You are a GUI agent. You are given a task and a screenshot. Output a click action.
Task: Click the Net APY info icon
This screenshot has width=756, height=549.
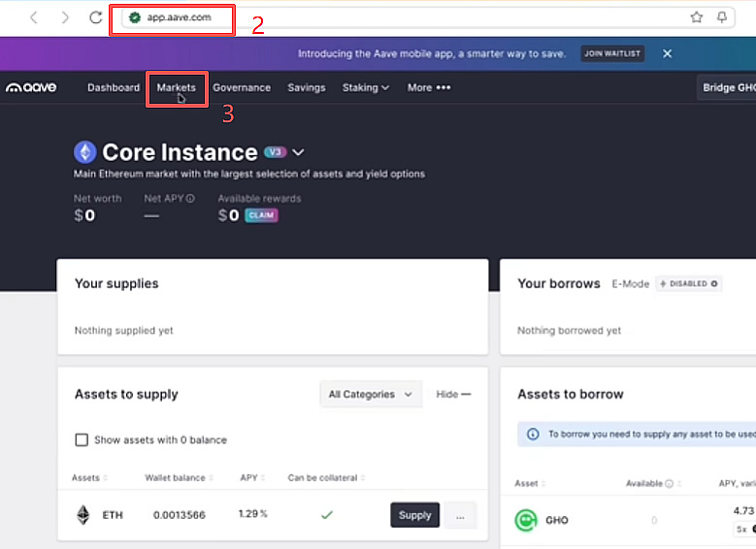[190, 199]
